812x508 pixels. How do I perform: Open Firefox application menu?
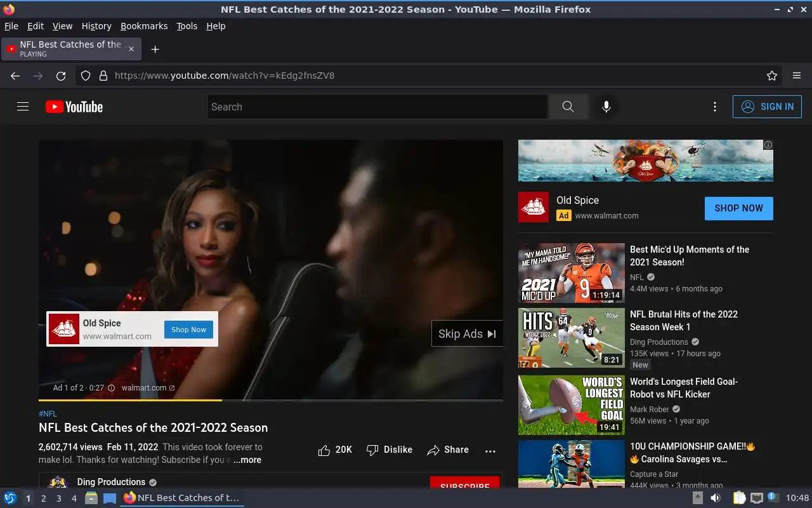(797, 76)
